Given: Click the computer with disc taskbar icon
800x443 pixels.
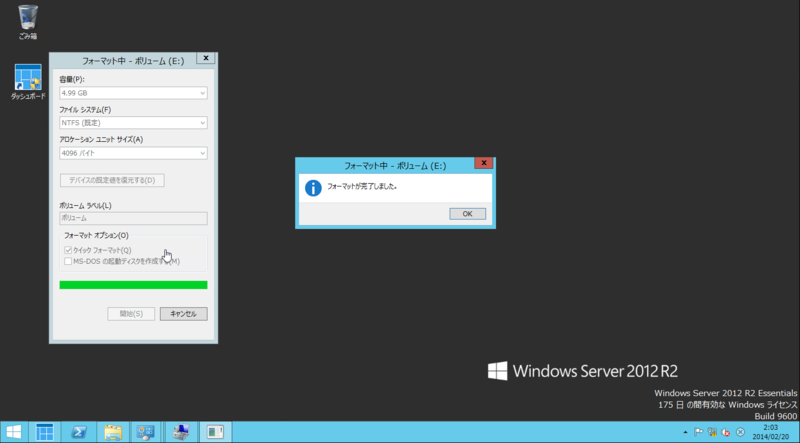Looking at the screenshot, I should click(x=181, y=432).
